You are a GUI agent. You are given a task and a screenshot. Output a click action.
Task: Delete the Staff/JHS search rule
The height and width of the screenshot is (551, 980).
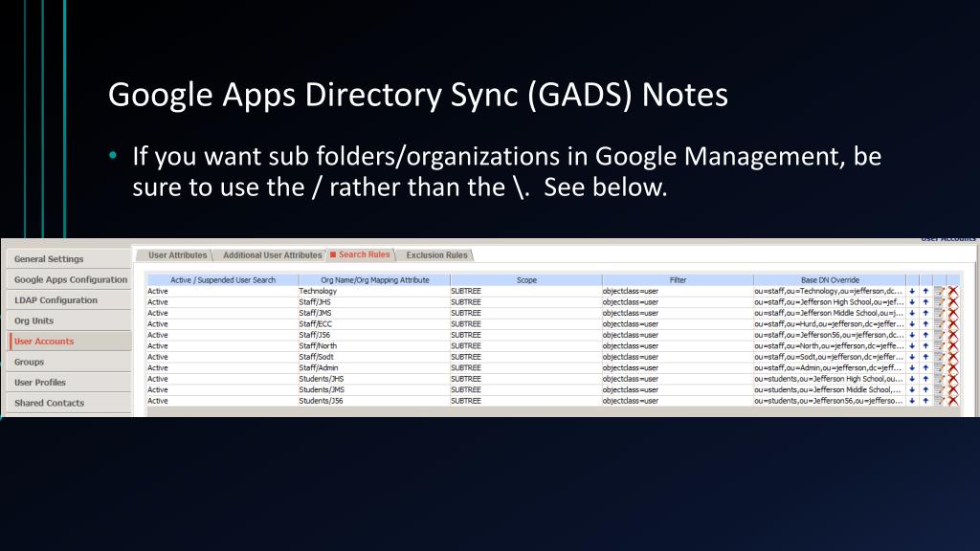click(952, 301)
